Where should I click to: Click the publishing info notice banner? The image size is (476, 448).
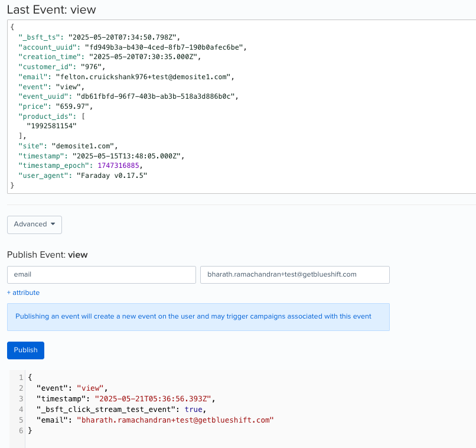click(198, 317)
